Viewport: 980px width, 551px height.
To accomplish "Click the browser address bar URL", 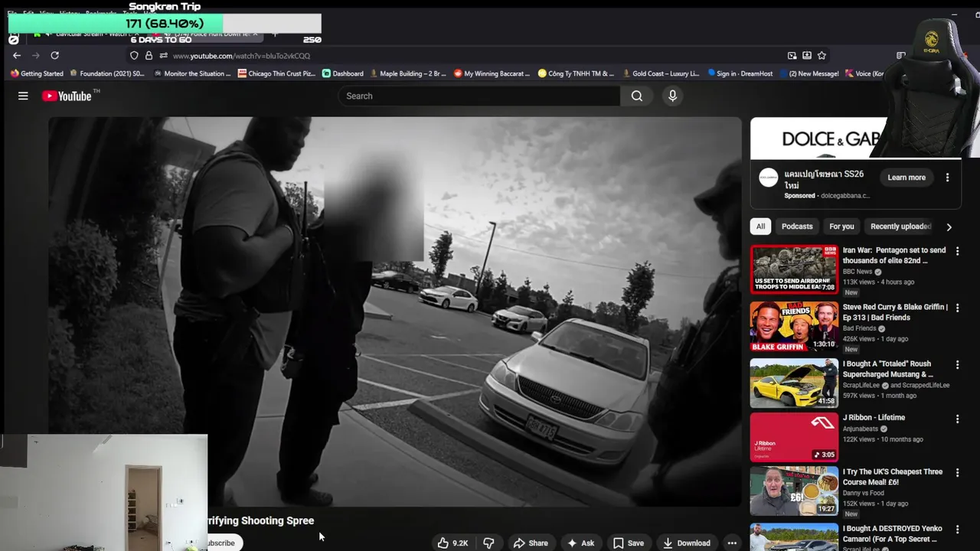I will click(241, 56).
